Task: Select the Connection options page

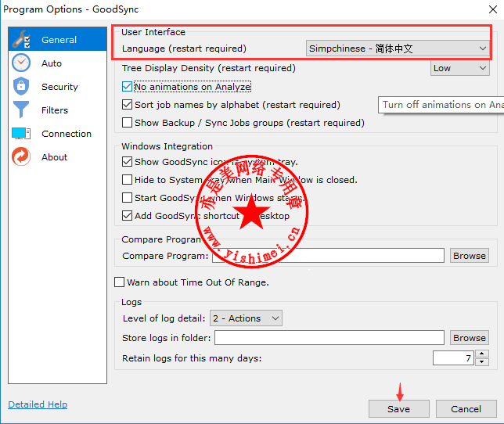Action: coord(58,133)
